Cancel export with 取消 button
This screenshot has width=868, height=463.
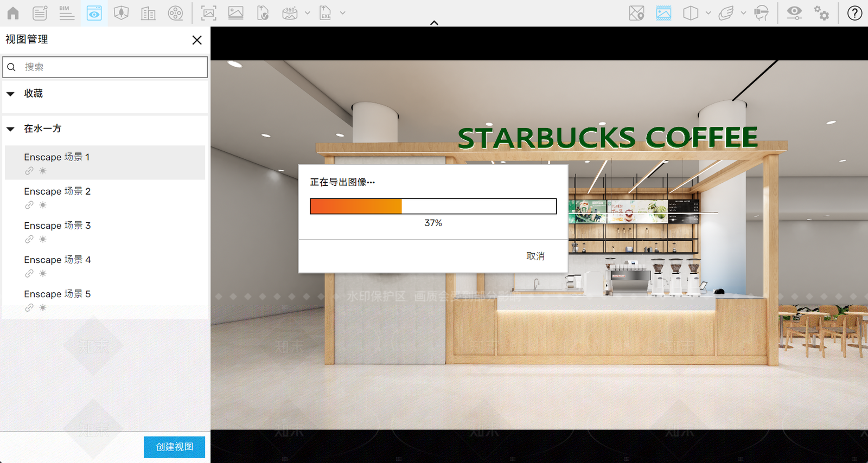[x=535, y=256]
